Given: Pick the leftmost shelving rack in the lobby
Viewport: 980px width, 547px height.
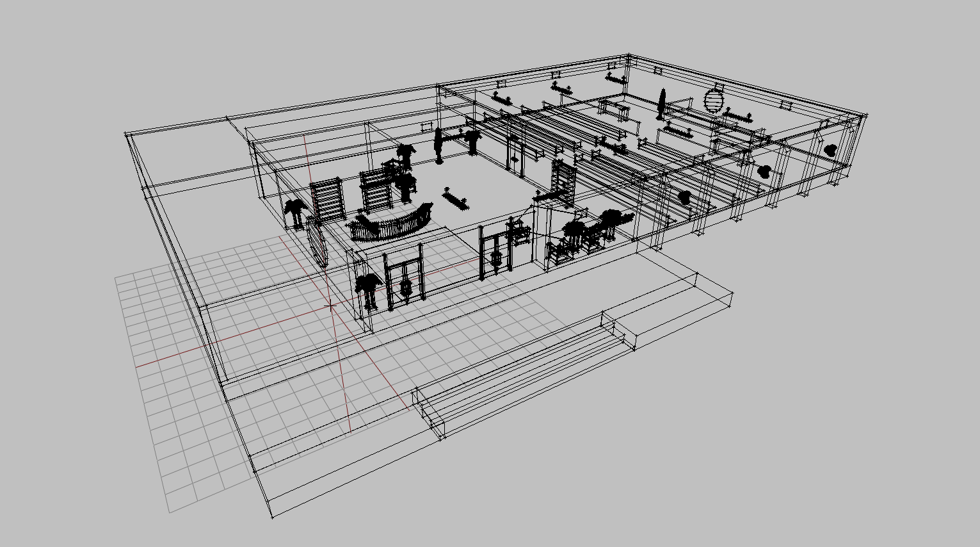Looking at the screenshot, I should coord(326,200).
